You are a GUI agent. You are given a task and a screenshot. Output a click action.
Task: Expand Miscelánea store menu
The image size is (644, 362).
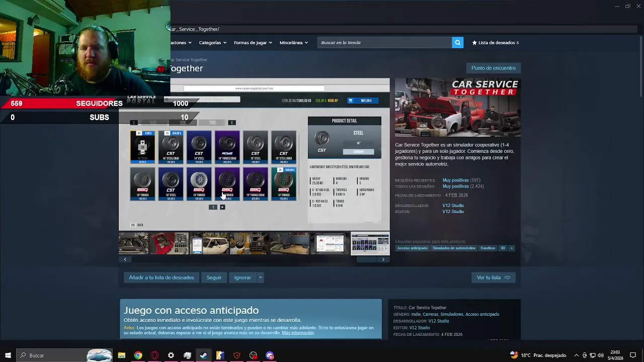pos(293,43)
